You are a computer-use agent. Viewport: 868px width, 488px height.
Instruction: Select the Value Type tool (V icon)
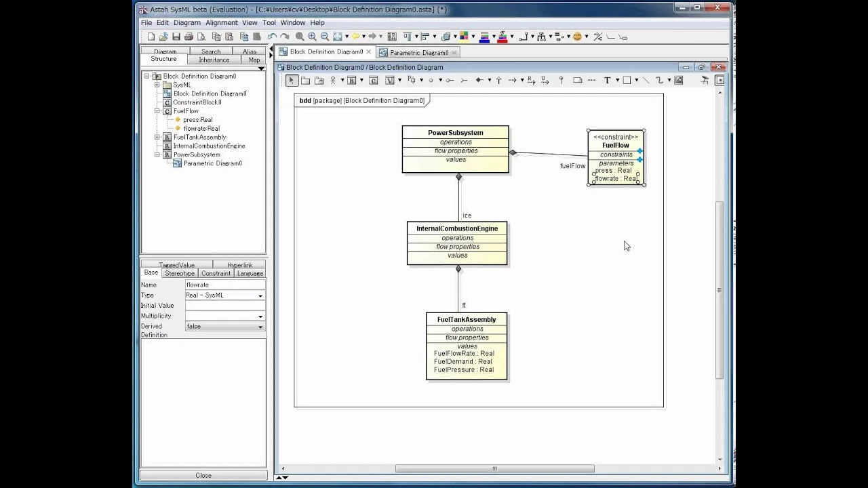pos(390,81)
